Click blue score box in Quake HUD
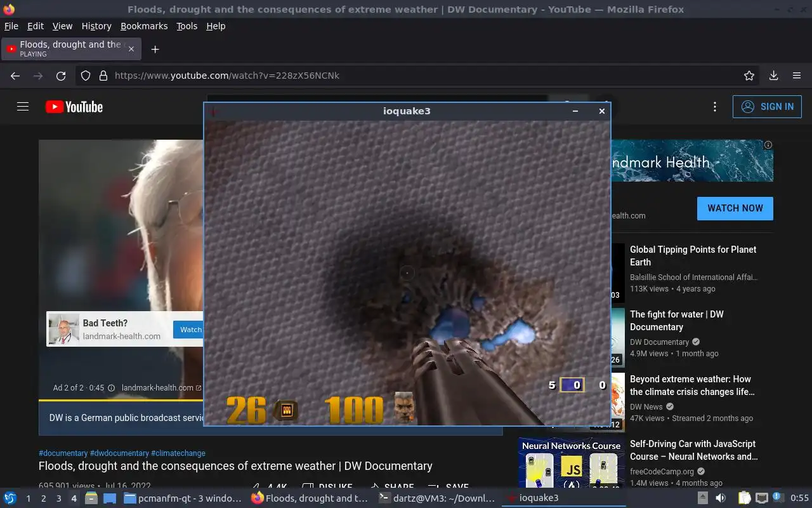812x508 pixels. (572, 385)
